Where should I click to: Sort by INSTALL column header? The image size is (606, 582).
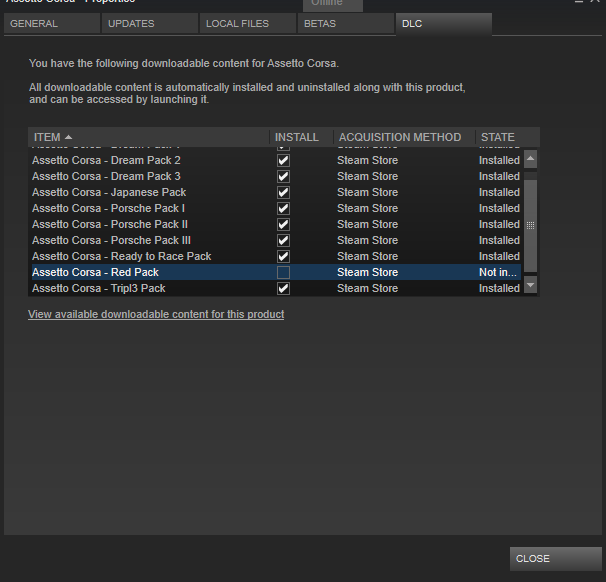301,137
